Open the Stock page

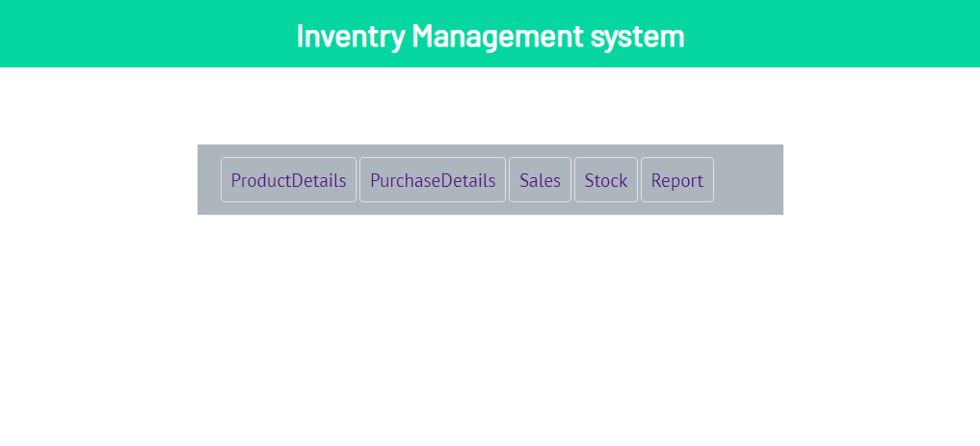point(606,180)
